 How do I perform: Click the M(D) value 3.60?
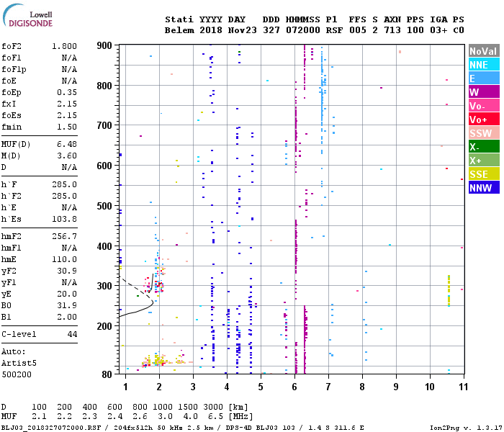click(x=67, y=156)
